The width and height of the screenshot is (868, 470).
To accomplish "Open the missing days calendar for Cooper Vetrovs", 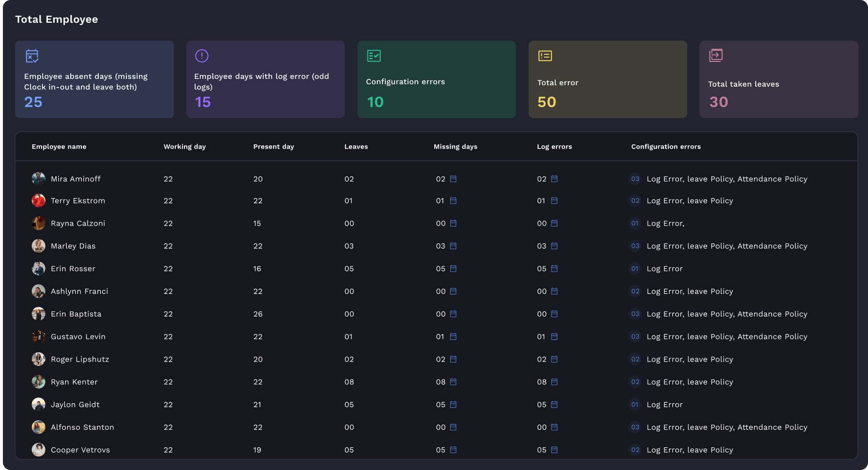I will pos(453,450).
